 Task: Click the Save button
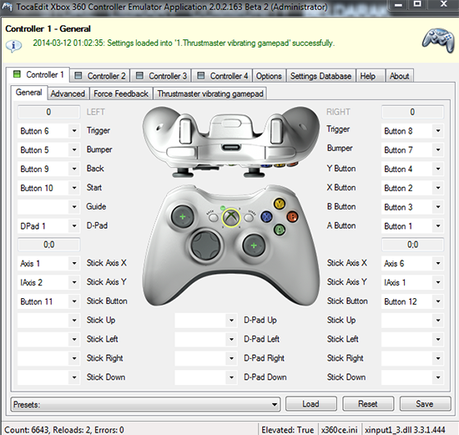425,404
